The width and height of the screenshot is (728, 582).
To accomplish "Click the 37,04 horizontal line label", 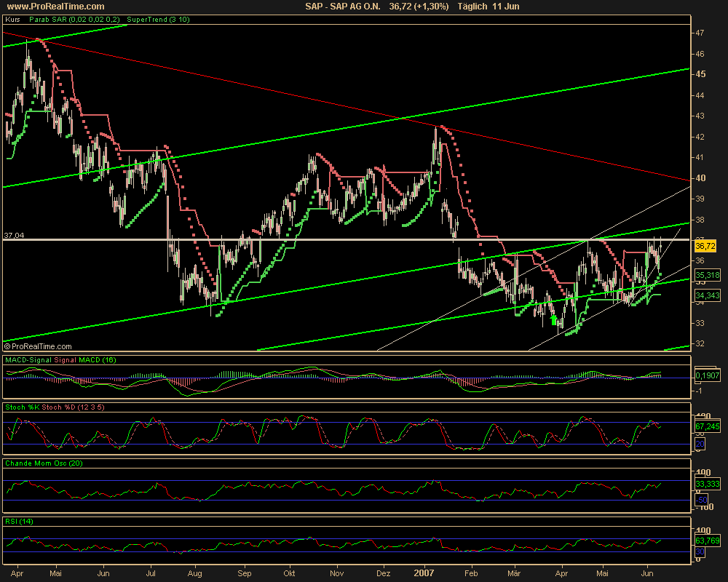I will click(15, 235).
